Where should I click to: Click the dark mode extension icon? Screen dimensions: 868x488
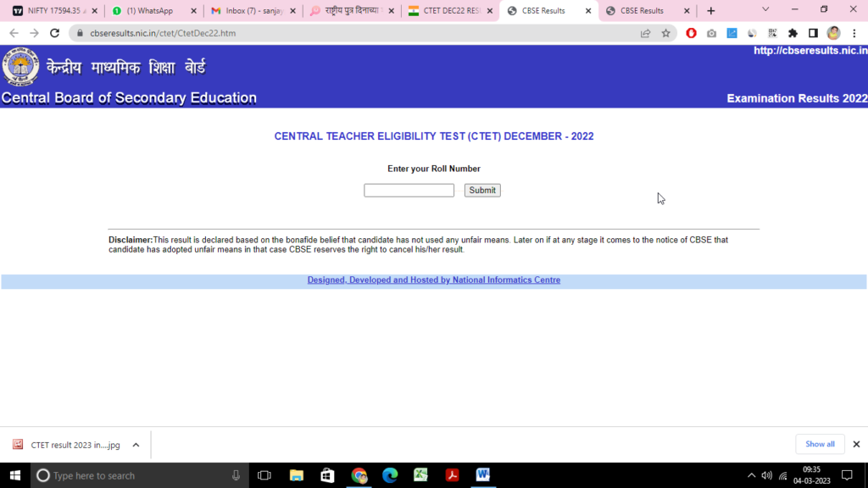(x=752, y=33)
